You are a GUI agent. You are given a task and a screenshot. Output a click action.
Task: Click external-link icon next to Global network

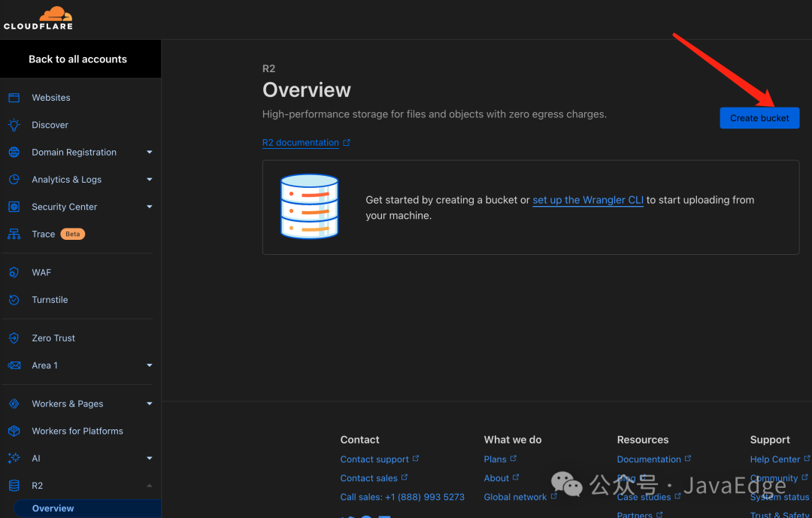[553, 495]
